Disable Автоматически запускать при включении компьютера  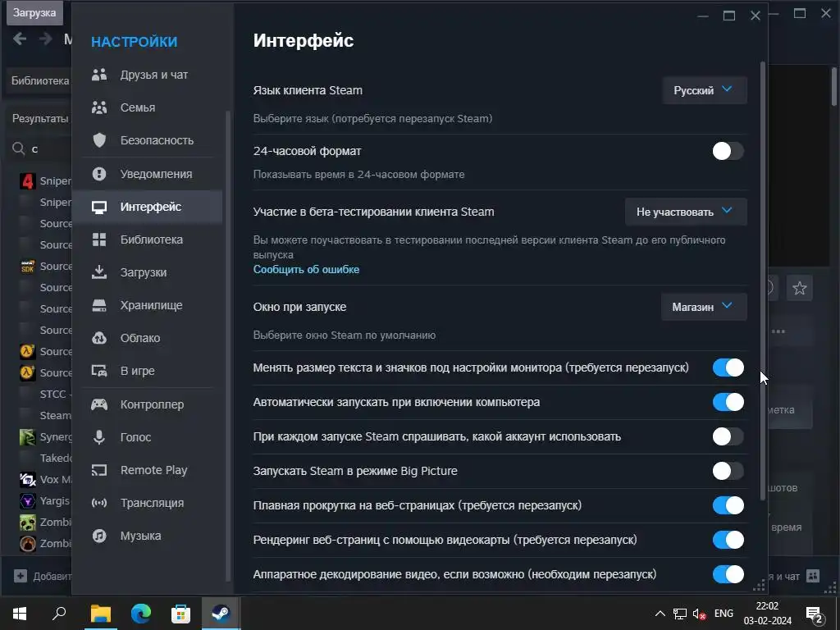(728, 402)
